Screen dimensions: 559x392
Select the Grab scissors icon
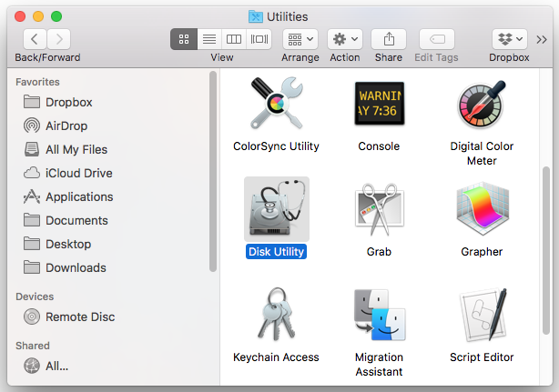[x=380, y=209]
